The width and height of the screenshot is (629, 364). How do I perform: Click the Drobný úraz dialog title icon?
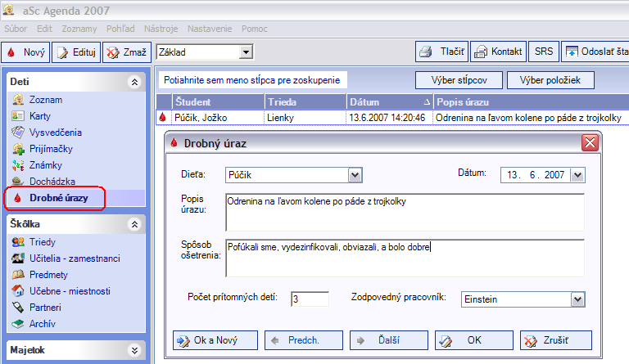pos(174,142)
